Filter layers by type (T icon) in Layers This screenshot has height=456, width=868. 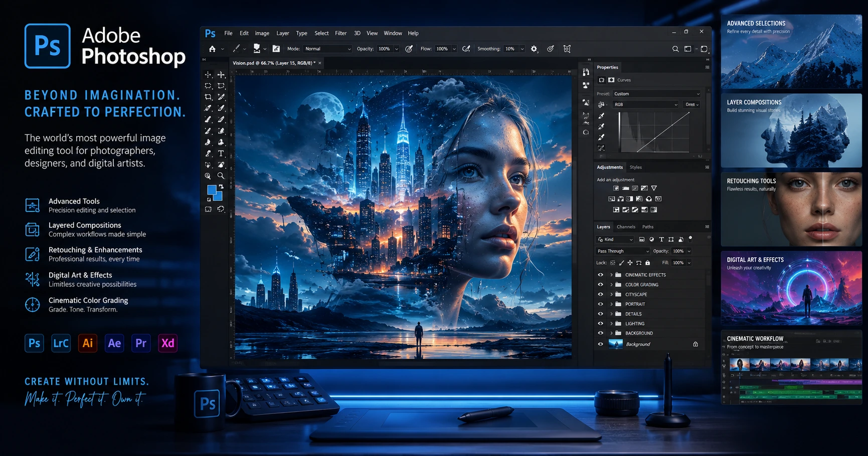[661, 239]
